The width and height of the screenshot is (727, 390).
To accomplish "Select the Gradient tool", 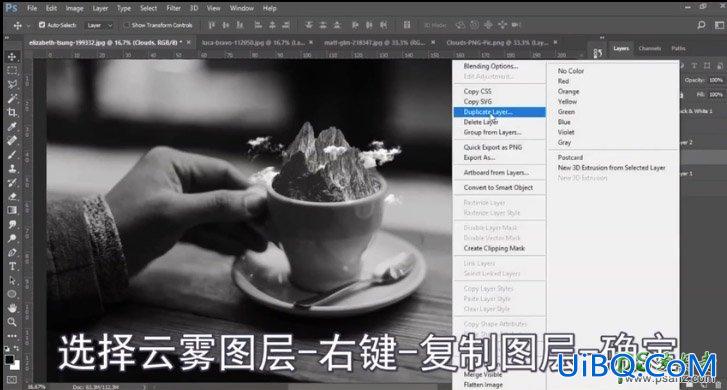I will pos(12,210).
